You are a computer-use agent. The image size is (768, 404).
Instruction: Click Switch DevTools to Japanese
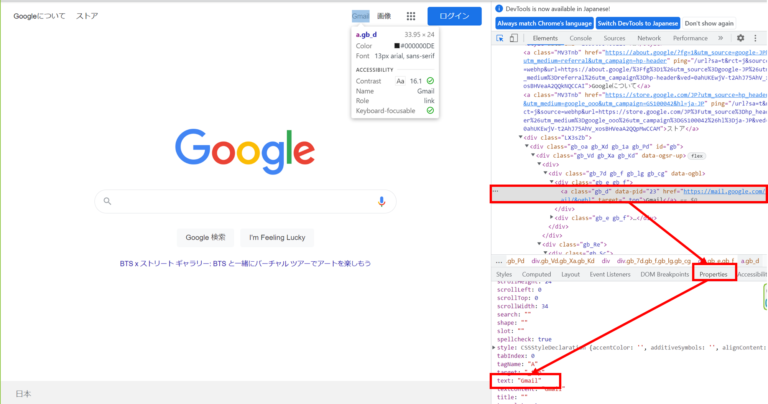pos(637,22)
